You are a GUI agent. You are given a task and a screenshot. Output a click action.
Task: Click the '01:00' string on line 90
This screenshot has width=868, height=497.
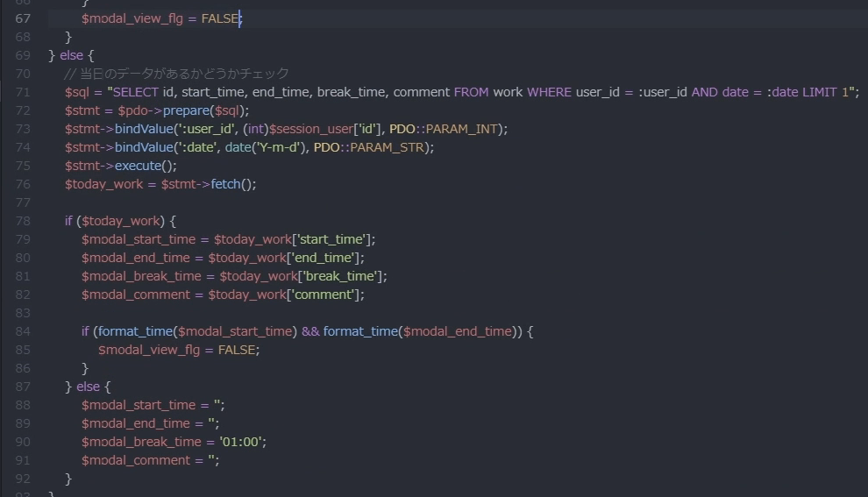coord(240,442)
